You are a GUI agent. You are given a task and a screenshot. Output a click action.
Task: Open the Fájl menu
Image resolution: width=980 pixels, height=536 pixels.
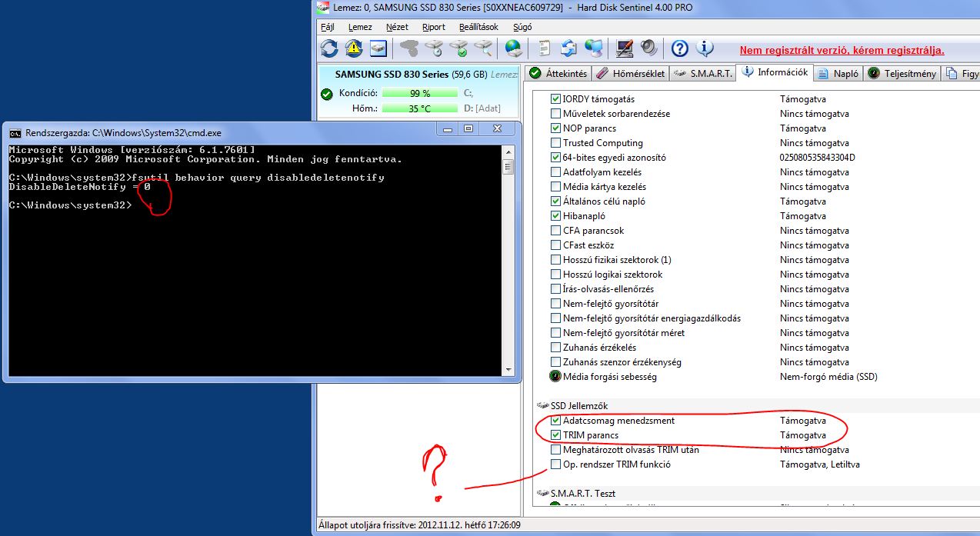coord(328,27)
